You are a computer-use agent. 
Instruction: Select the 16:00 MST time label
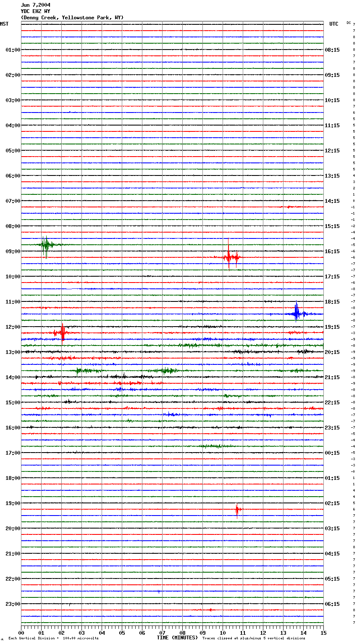coord(13,428)
